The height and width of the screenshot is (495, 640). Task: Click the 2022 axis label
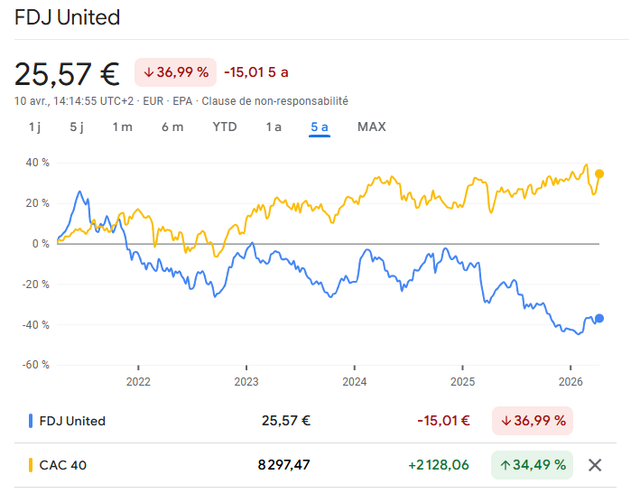(138, 382)
